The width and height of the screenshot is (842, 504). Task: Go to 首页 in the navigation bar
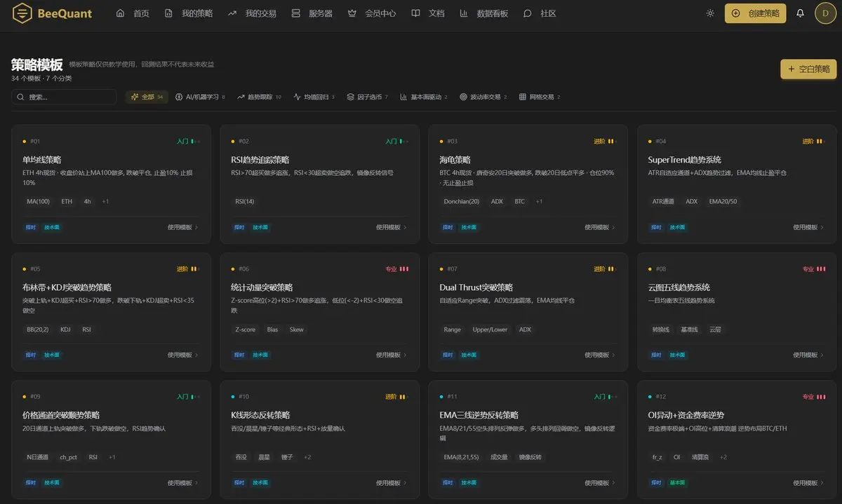coord(133,13)
